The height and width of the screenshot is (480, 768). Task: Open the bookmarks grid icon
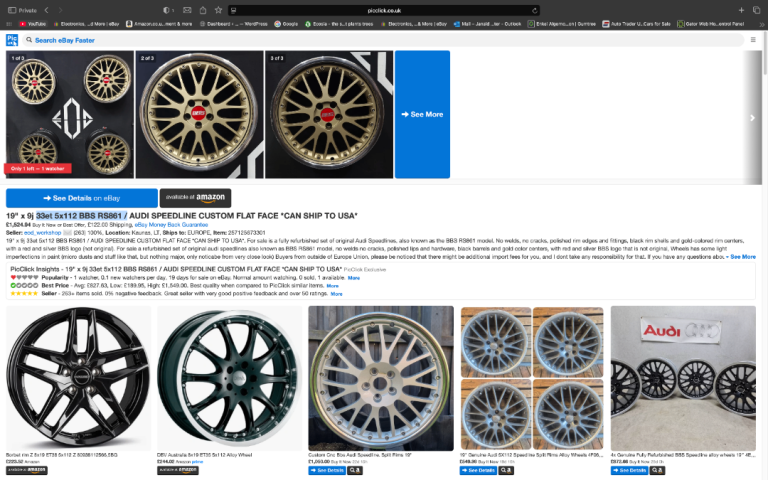[9, 24]
